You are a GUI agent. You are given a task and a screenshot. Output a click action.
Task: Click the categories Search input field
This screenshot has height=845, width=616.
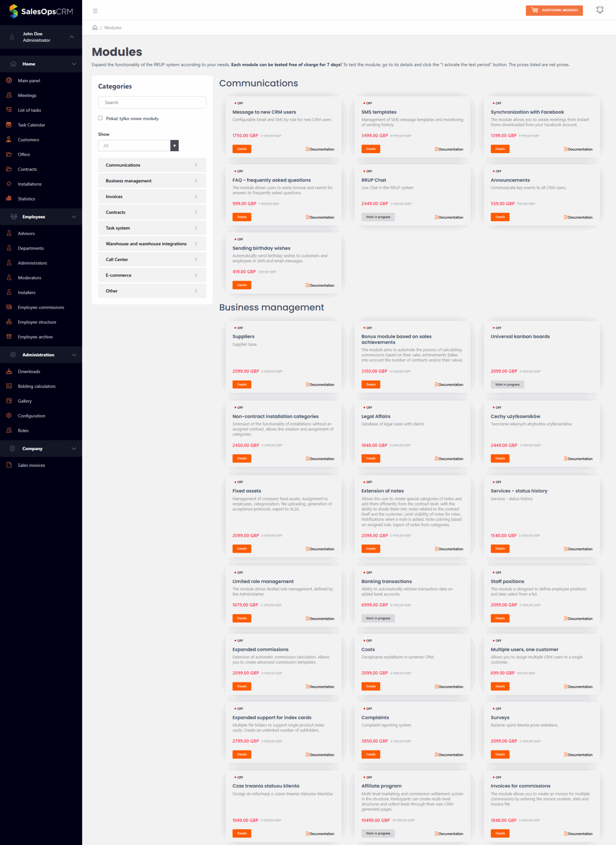click(x=152, y=102)
